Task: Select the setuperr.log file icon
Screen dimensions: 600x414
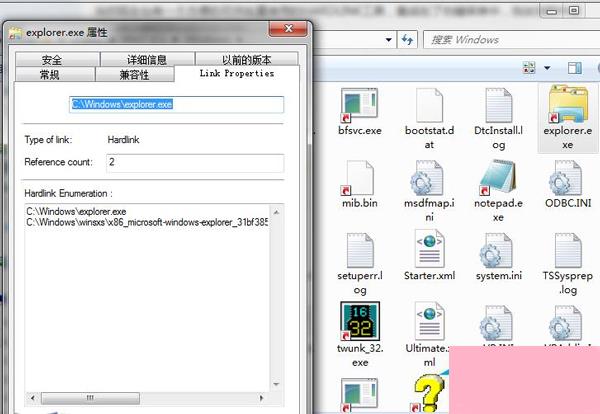Action: (360, 250)
